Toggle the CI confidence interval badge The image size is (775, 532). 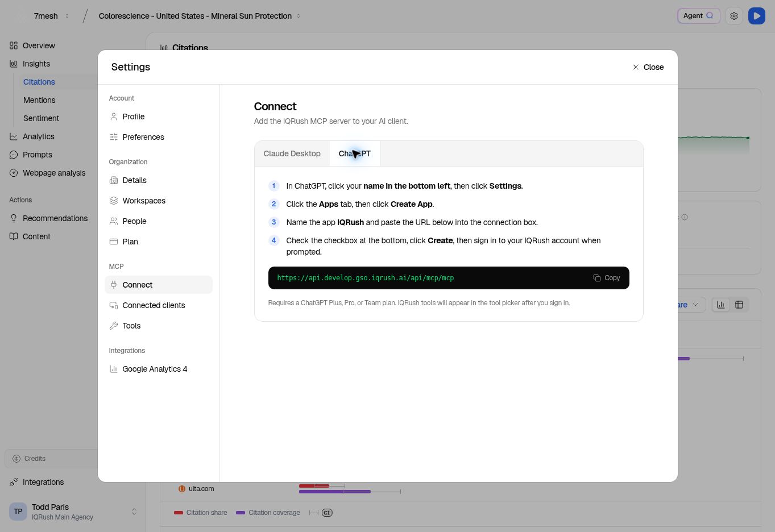pyautogui.click(x=327, y=513)
